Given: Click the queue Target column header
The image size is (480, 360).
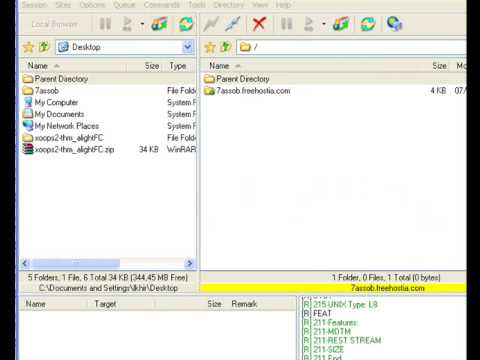Looking at the screenshot, I should point(120,304).
